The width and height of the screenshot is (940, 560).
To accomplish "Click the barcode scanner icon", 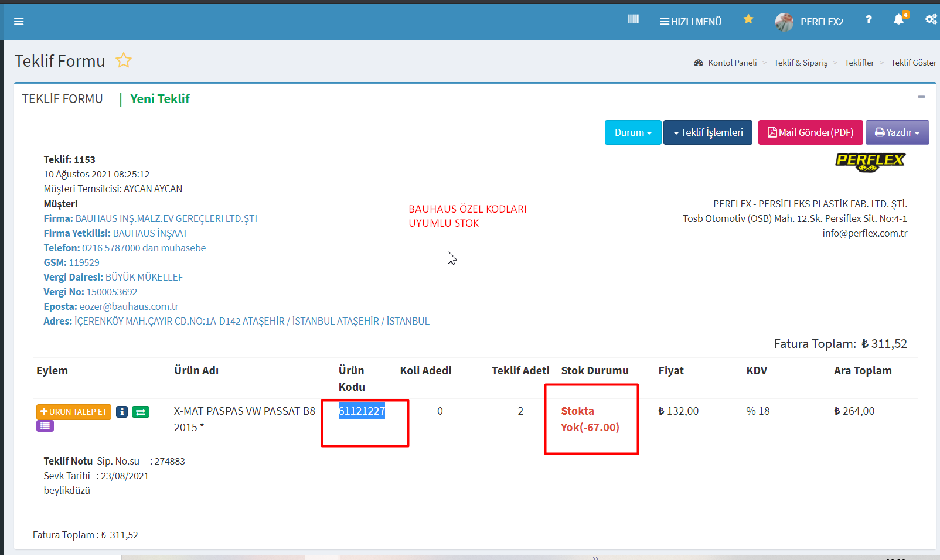I will (633, 19).
